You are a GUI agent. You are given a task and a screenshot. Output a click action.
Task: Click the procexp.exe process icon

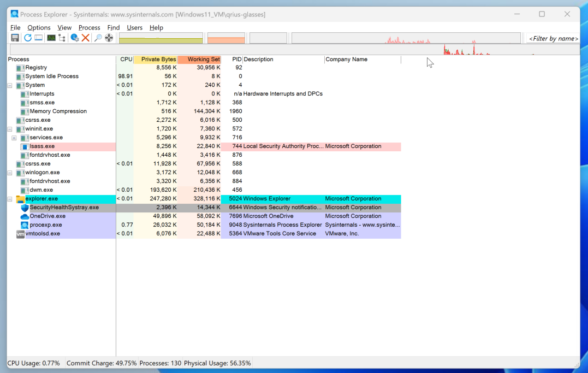pyautogui.click(x=25, y=225)
